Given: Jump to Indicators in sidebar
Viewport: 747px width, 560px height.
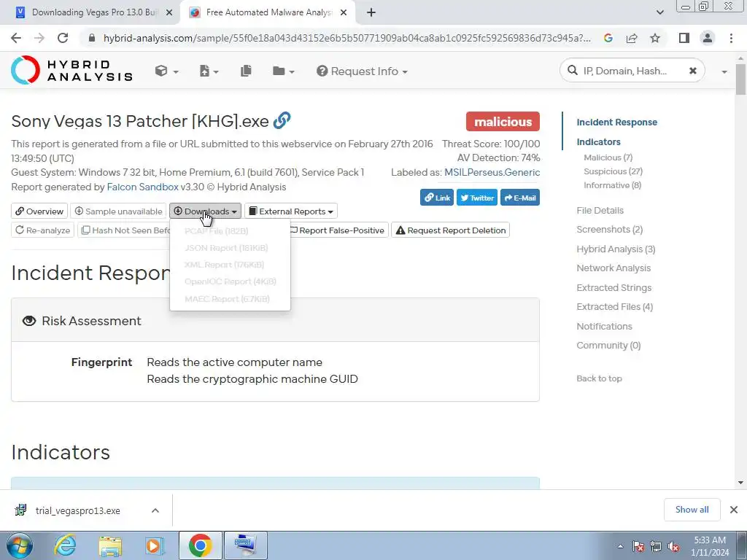Looking at the screenshot, I should click(598, 142).
